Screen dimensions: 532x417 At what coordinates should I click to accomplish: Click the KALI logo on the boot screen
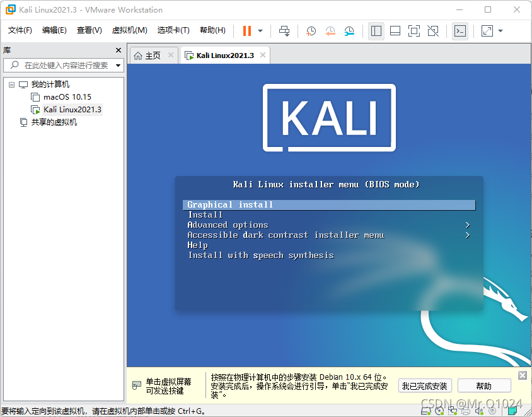click(x=329, y=117)
